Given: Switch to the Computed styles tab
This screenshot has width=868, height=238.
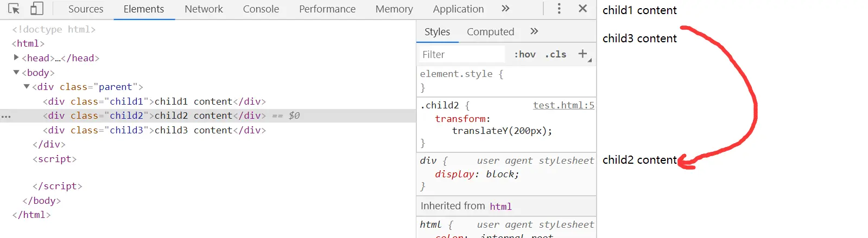Looking at the screenshot, I should pos(490,32).
